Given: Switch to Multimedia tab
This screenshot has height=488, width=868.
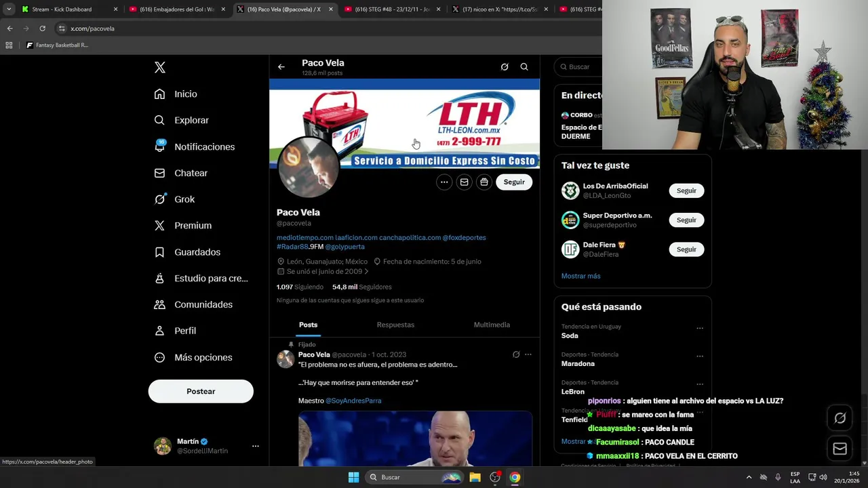Looking at the screenshot, I should tap(492, 325).
